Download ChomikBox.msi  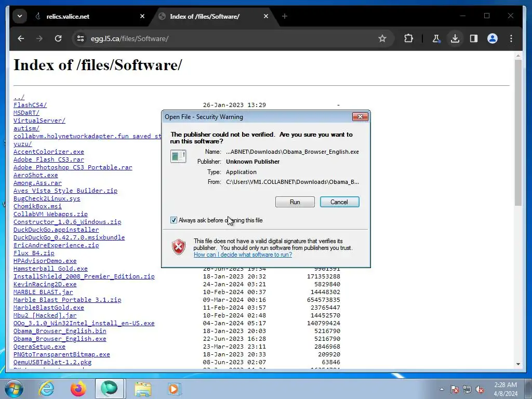click(37, 207)
